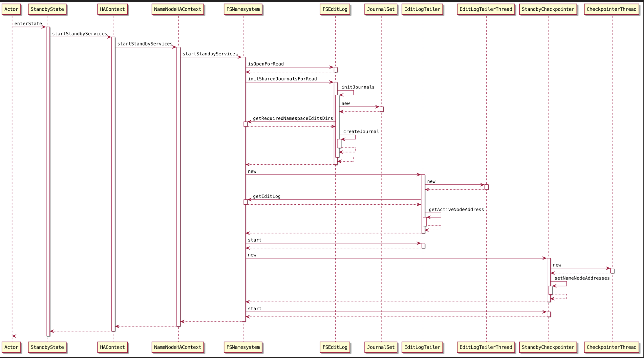
Task: Click the FSNamesystem box in the bottom row
Action: point(243,347)
